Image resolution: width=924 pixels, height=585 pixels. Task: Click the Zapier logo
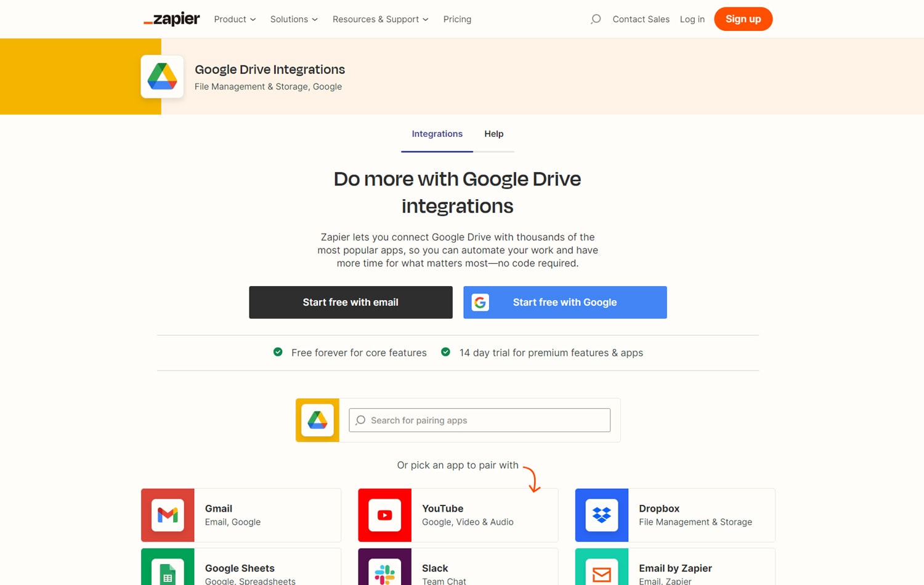click(x=171, y=19)
